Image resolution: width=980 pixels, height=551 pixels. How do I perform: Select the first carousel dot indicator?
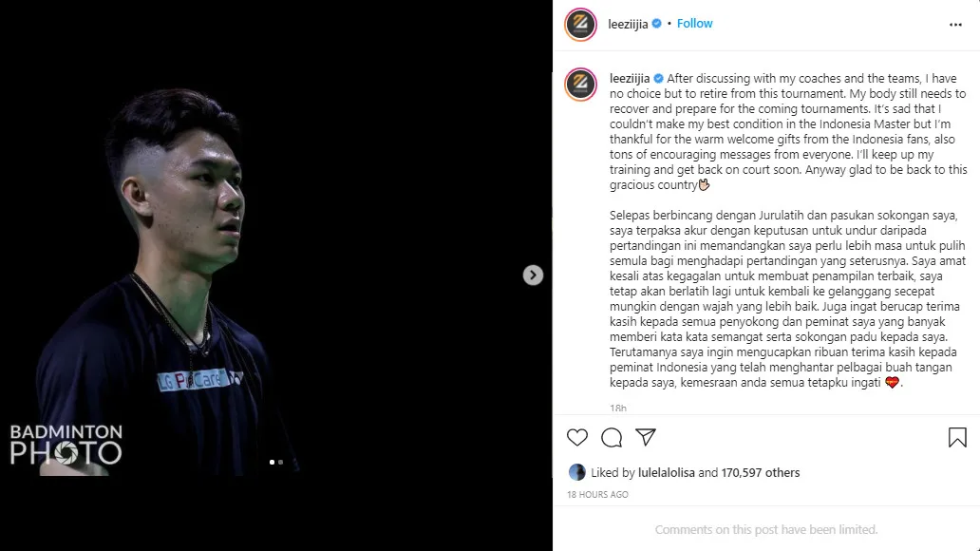(272, 463)
